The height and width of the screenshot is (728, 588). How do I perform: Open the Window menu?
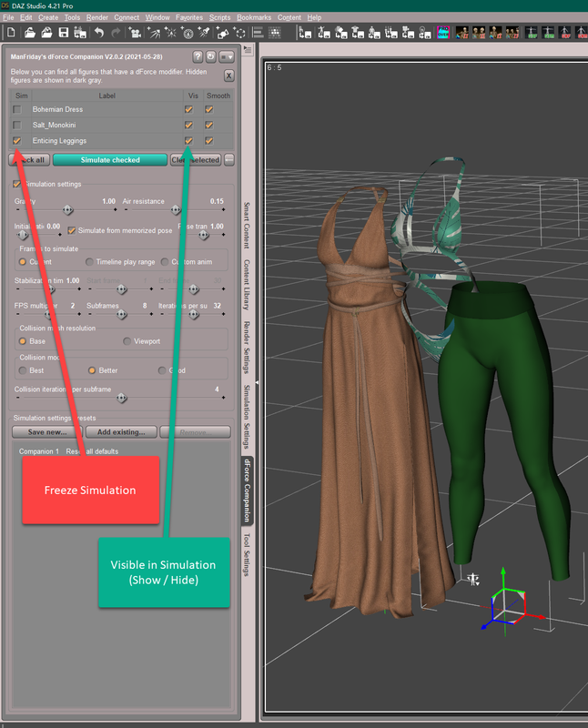[x=157, y=17]
